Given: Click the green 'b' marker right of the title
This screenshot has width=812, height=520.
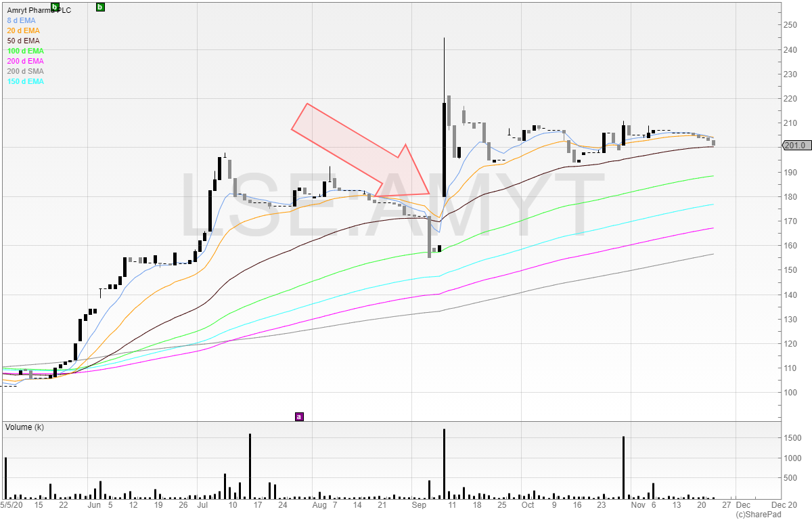Looking at the screenshot, I should click(100, 7).
